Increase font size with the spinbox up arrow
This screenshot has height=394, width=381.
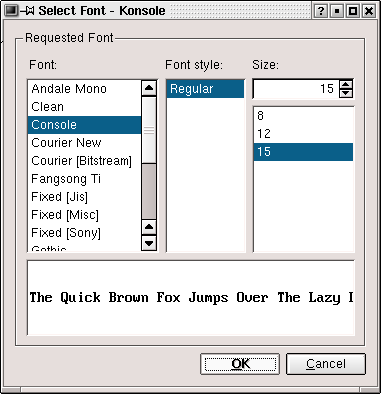point(346,85)
